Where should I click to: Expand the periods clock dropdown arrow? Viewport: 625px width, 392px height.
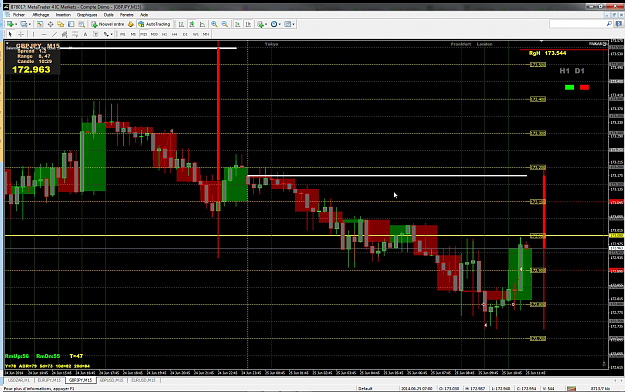coord(280,24)
